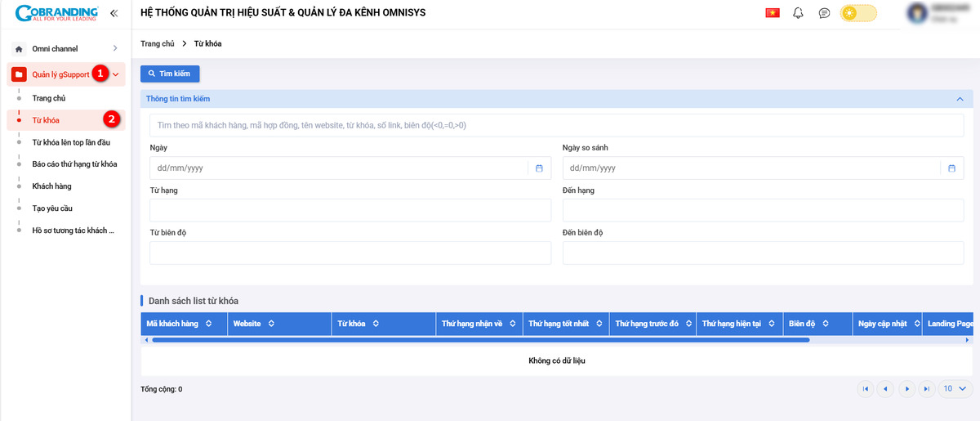Image resolution: width=980 pixels, height=421 pixels.
Task: Sort table by Mã khách hàng column
Action: 208,324
